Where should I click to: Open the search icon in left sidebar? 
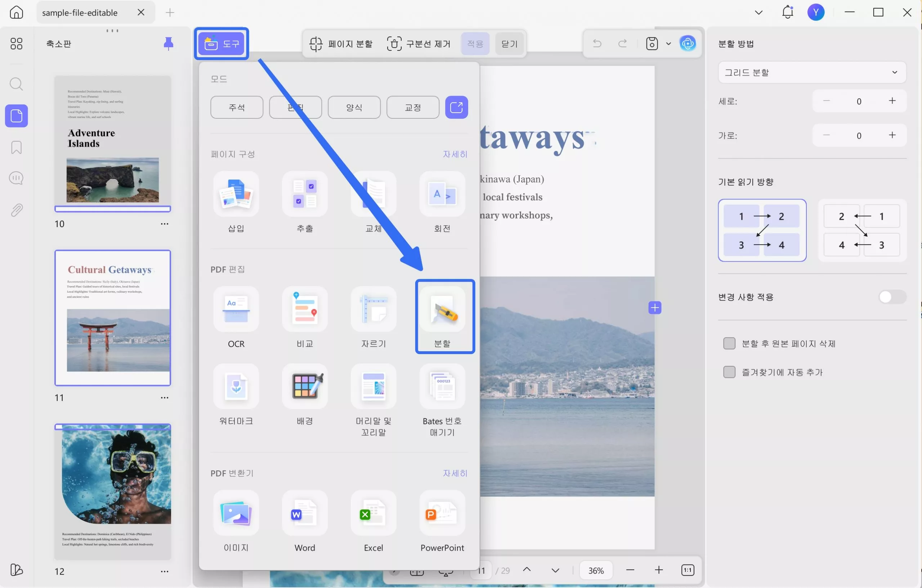pos(16,84)
